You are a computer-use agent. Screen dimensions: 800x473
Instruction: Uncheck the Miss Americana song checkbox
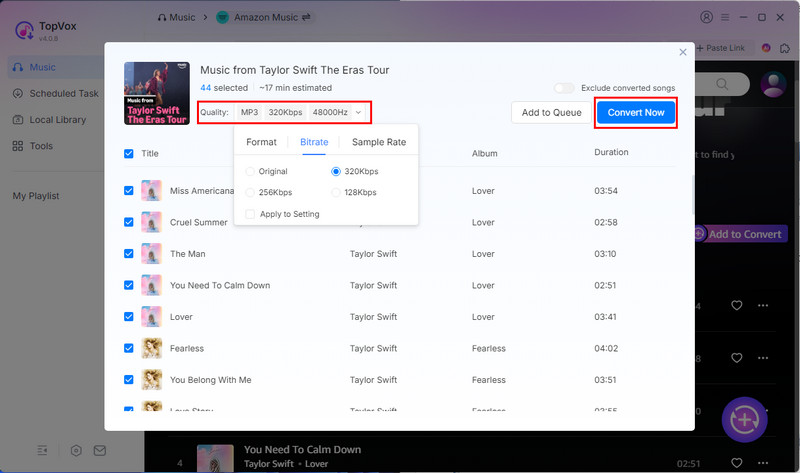pos(129,191)
